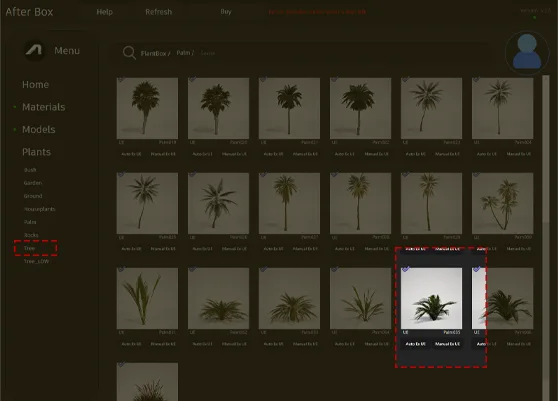
Task: Click Manual Ex UE under Palm033
Action: tap(305, 344)
